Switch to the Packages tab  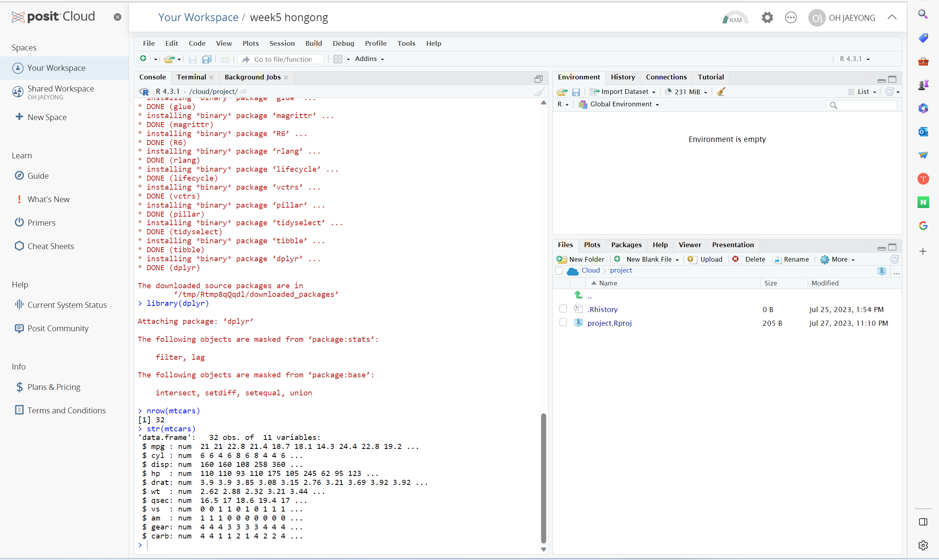[x=626, y=245]
